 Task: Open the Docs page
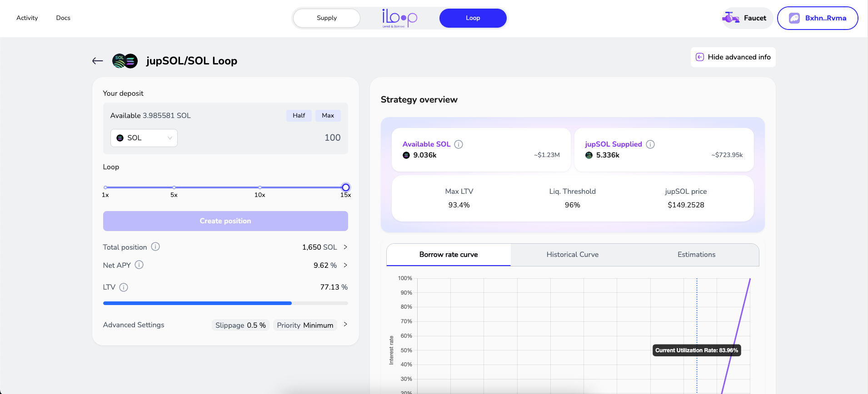tap(63, 18)
